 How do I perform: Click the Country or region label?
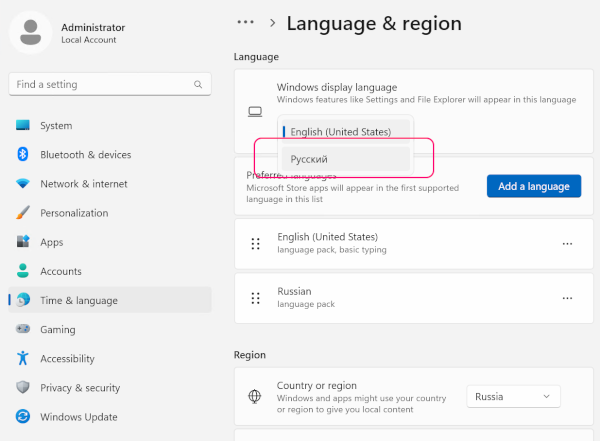(x=317, y=385)
